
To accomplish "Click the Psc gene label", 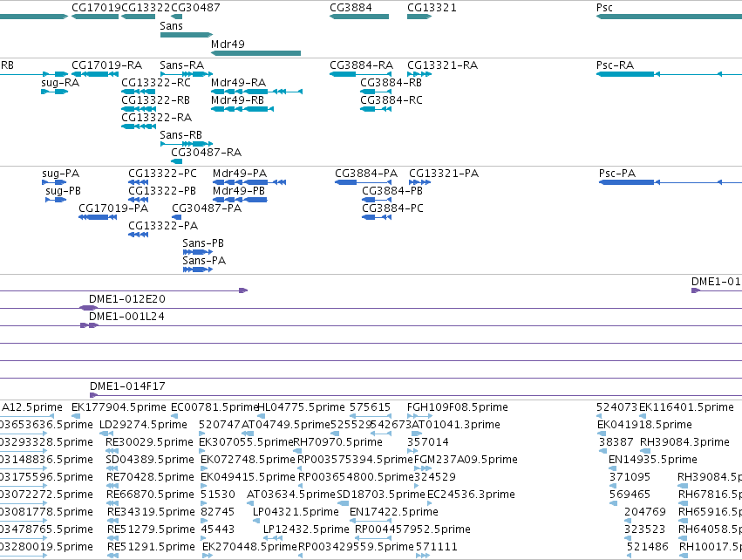I will [x=604, y=8].
